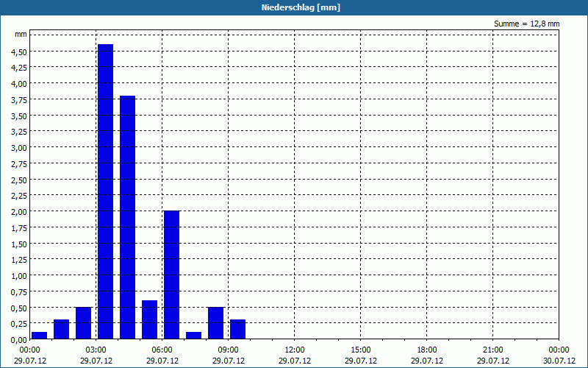
Task: Select the '0,75' y-axis label
Action: coord(19,292)
